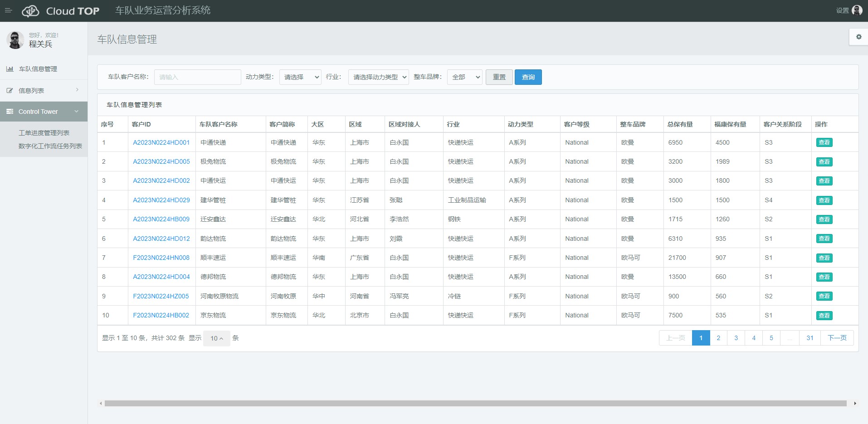Image resolution: width=868 pixels, height=424 pixels.
Task: Open the 动力类型 dropdown
Action: (300, 77)
